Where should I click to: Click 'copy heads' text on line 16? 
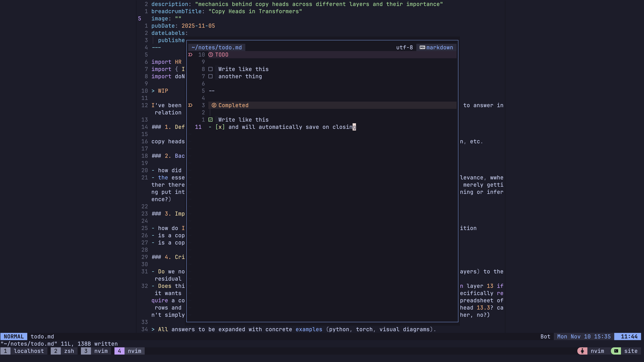168,141
